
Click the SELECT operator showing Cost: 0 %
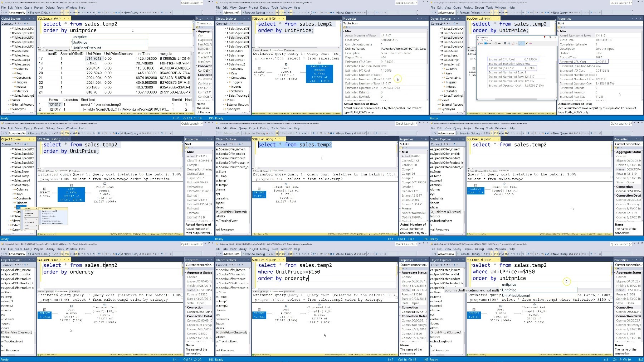(x=475, y=190)
